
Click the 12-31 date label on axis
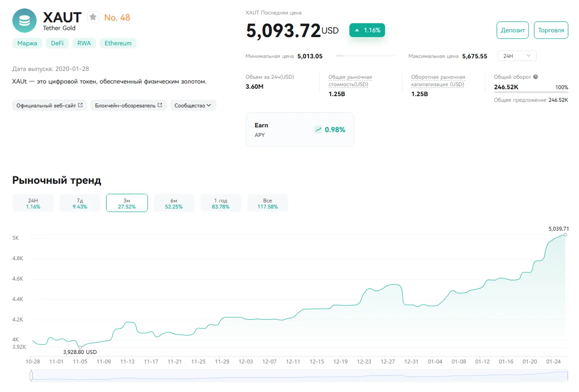[x=411, y=362]
